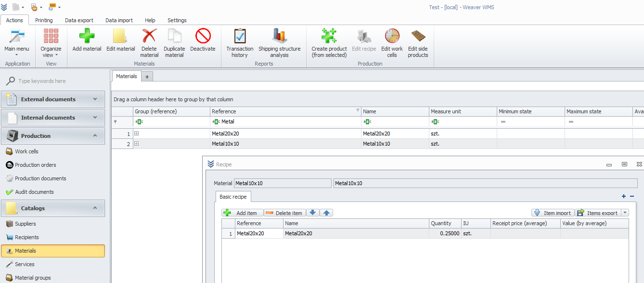Select the Materials document tab
The height and width of the screenshot is (283, 644).
[127, 76]
